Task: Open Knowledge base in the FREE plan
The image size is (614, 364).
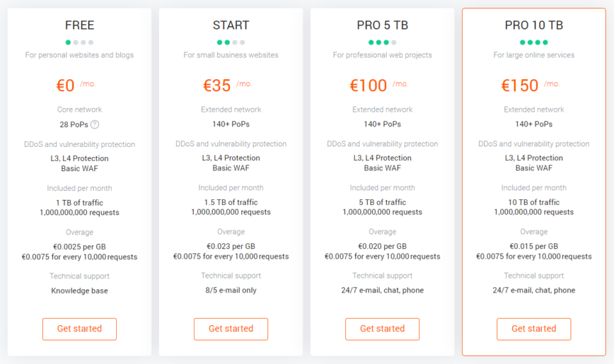Action: point(79,290)
